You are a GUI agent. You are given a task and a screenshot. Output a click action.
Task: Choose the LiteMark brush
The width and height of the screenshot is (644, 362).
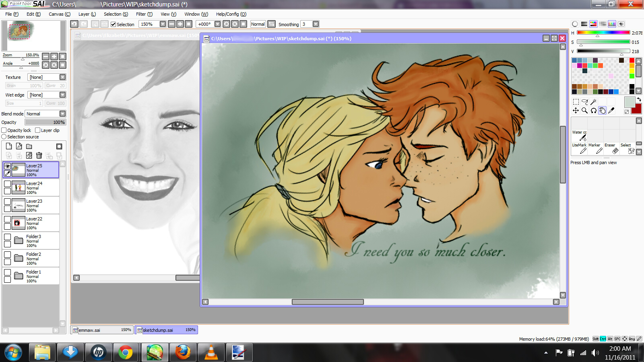coord(579,148)
